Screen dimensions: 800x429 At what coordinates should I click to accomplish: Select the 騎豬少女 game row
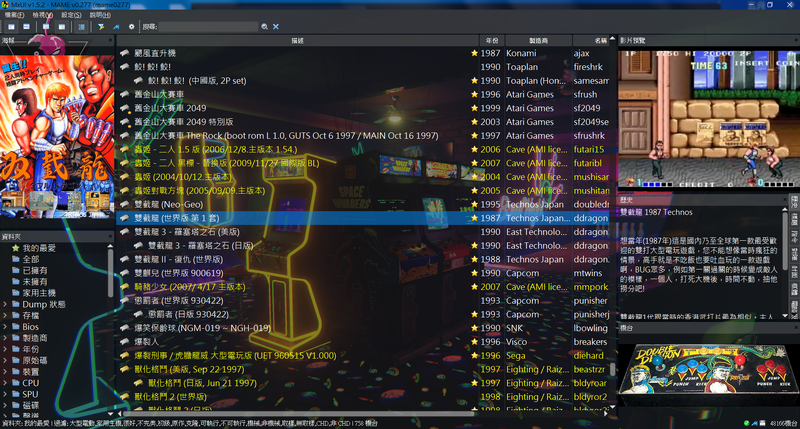tap(363, 287)
